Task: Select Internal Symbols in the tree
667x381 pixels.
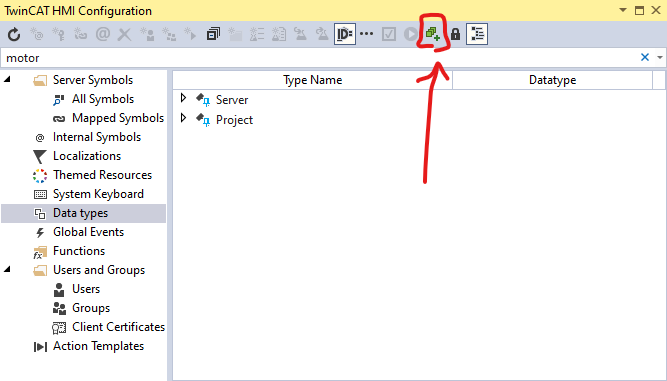Action: (97, 137)
